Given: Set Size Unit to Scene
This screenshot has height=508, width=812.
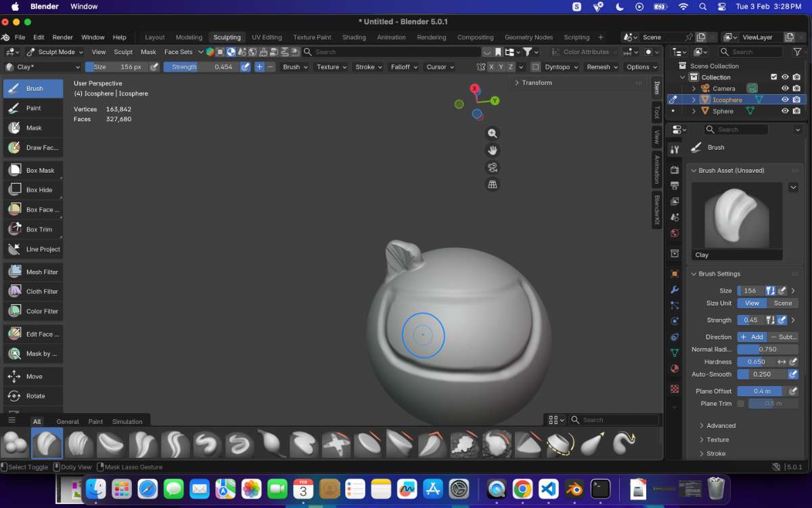Looking at the screenshot, I should click(783, 303).
